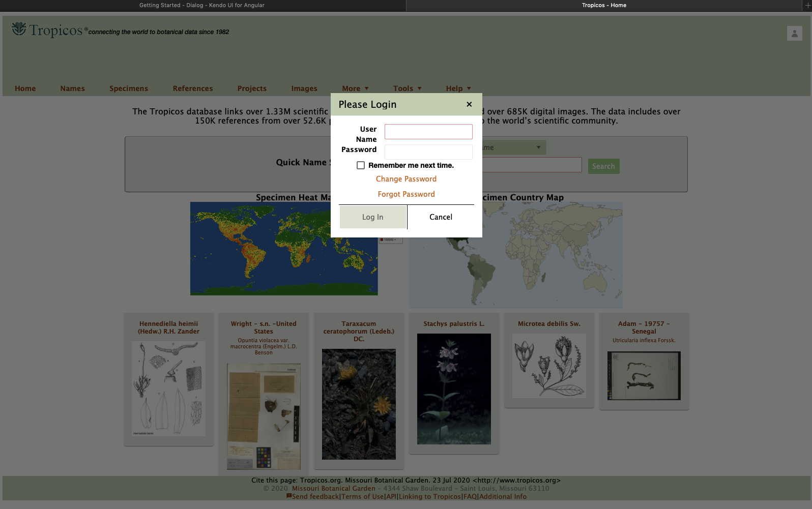Click the Quick Name Search text box
Screen dimensions: 812x509
click(532, 165)
